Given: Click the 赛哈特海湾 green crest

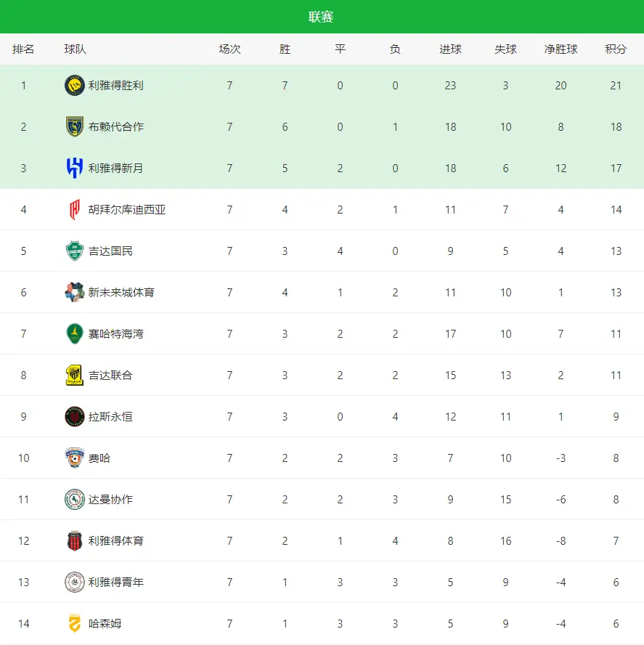Looking at the screenshot, I should click(x=75, y=333).
